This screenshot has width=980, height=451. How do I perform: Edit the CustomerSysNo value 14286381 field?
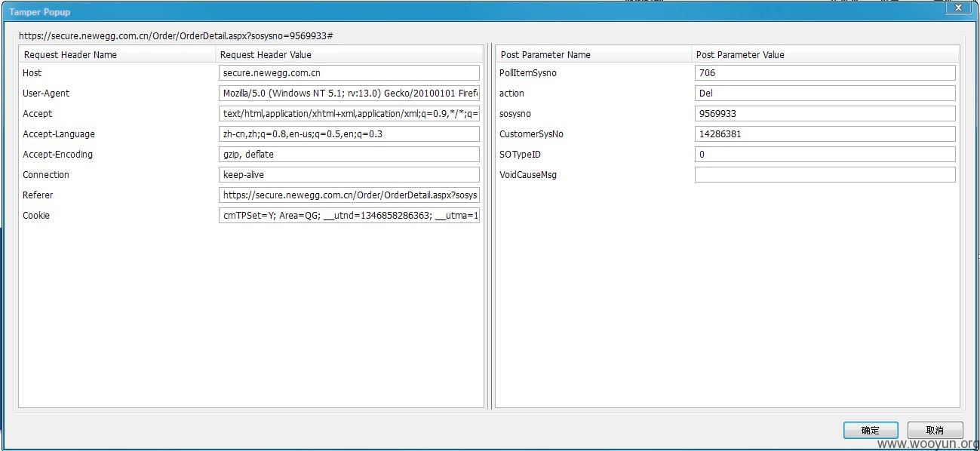(825, 134)
